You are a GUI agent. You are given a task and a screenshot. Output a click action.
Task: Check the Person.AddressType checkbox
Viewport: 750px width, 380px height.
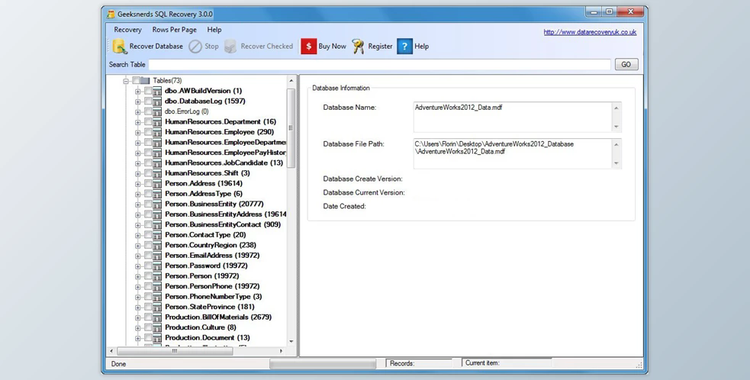tap(148, 194)
